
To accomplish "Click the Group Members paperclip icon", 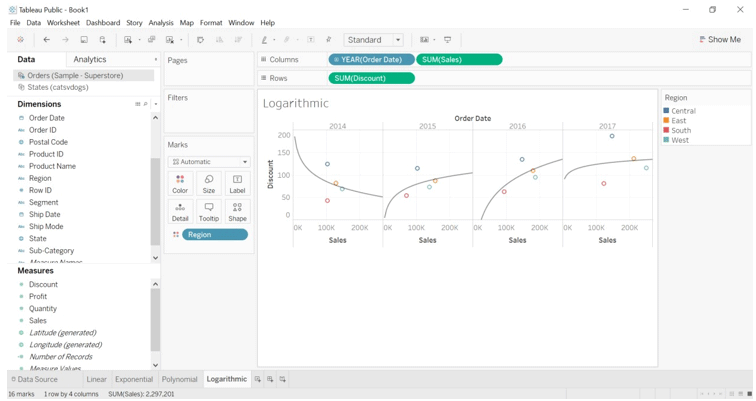I will [286, 40].
